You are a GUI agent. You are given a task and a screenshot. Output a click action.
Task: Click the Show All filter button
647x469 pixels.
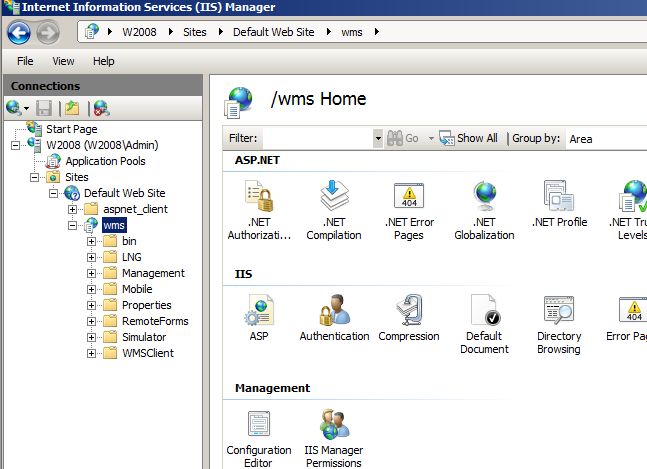469,138
